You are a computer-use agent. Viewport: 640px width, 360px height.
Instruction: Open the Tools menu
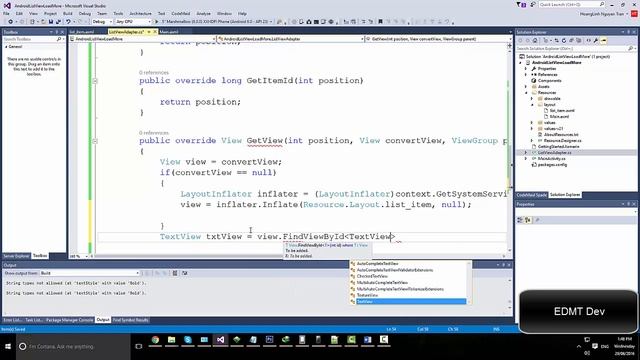pos(118,13)
